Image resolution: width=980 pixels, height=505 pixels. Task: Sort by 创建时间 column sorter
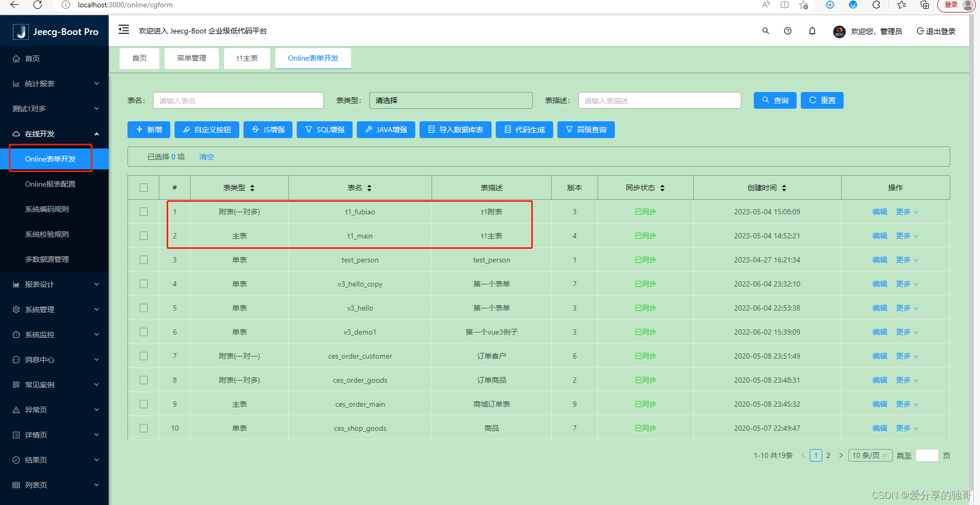784,188
